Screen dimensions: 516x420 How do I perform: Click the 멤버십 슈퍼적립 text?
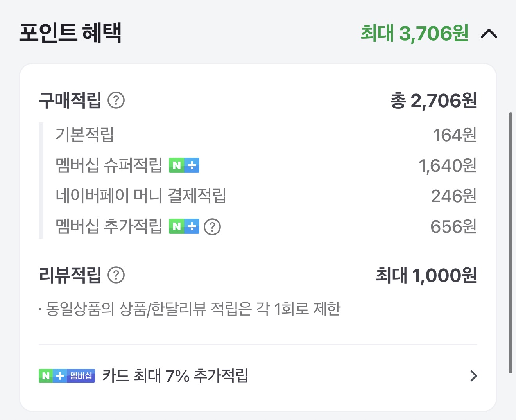109,165
